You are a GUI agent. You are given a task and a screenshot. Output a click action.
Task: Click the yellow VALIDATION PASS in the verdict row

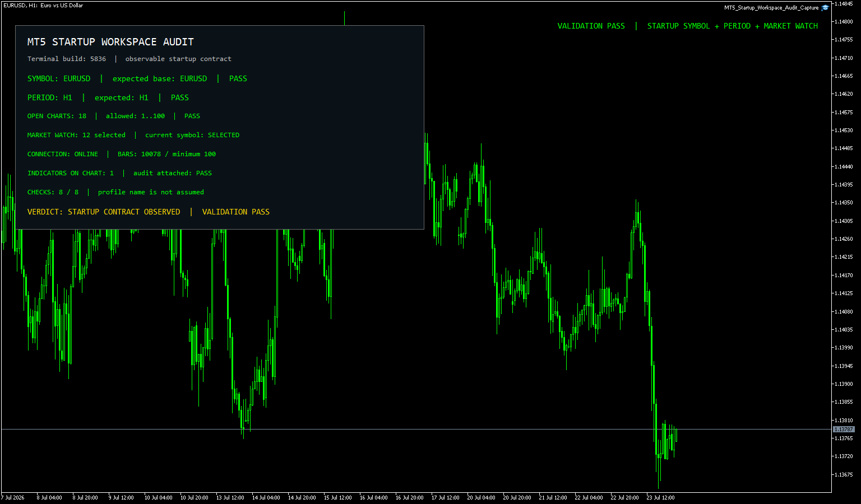point(236,212)
